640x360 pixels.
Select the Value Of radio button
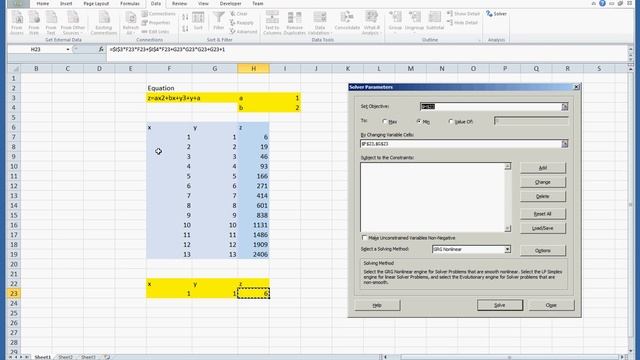click(451, 122)
